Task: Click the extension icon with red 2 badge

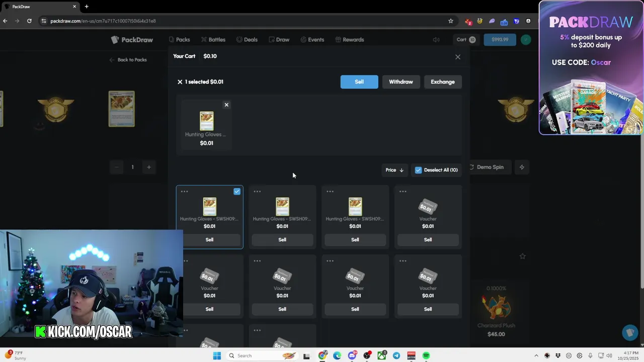Action: pos(468,21)
